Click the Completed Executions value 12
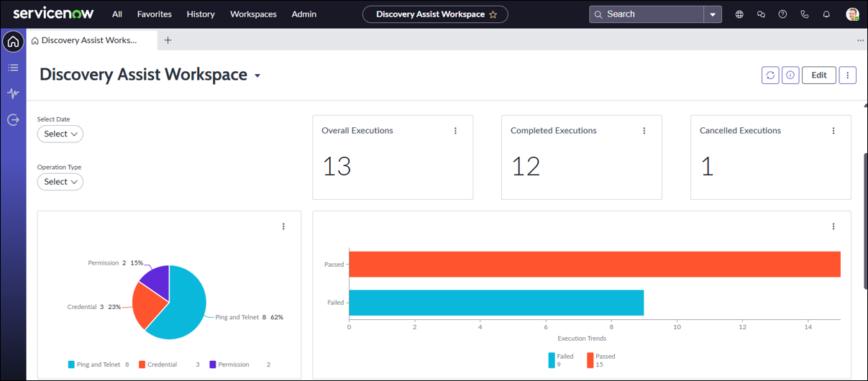868x381 pixels. 526,166
